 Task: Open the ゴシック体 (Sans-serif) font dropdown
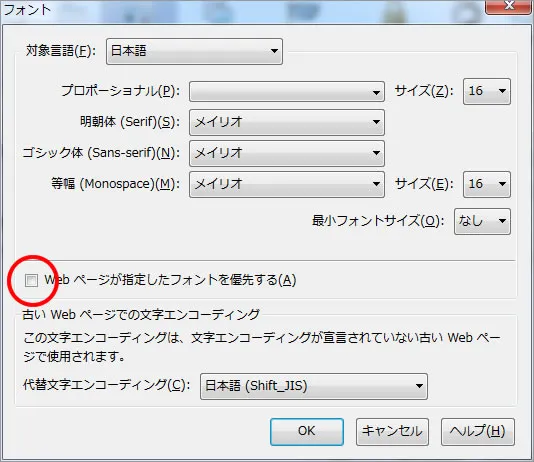coord(287,153)
